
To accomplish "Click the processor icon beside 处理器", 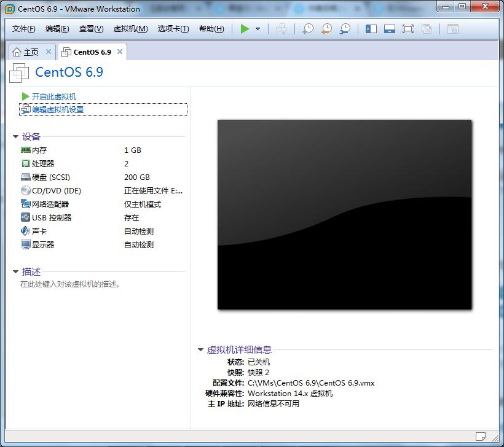I will [25, 163].
